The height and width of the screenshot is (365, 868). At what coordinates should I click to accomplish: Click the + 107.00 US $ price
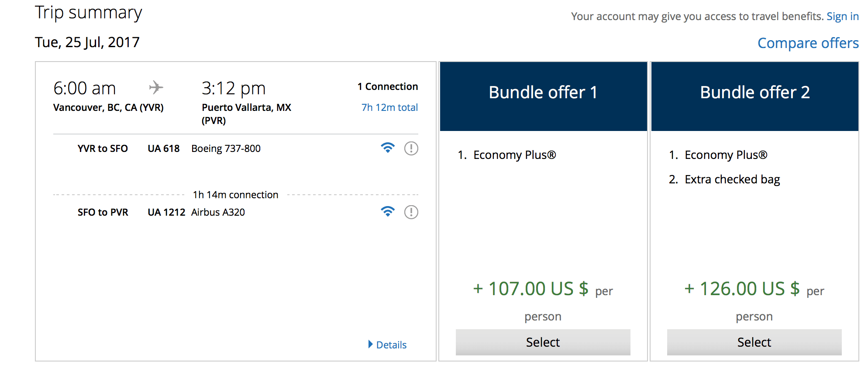pyautogui.click(x=530, y=289)
